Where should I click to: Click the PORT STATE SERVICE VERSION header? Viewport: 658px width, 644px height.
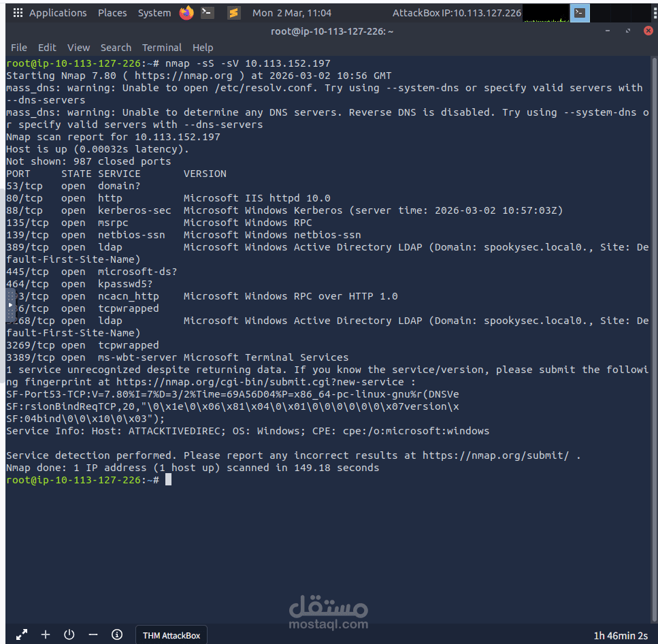[116, 174]
